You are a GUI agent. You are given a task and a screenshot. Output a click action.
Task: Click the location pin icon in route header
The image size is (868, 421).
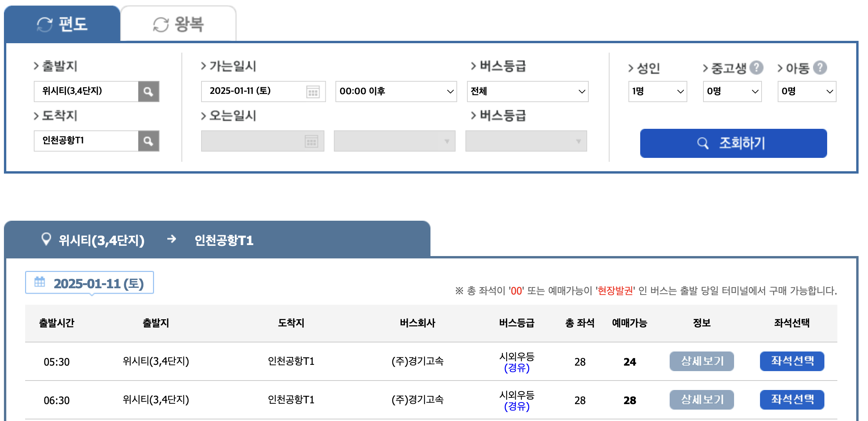(x=46, y=239)
